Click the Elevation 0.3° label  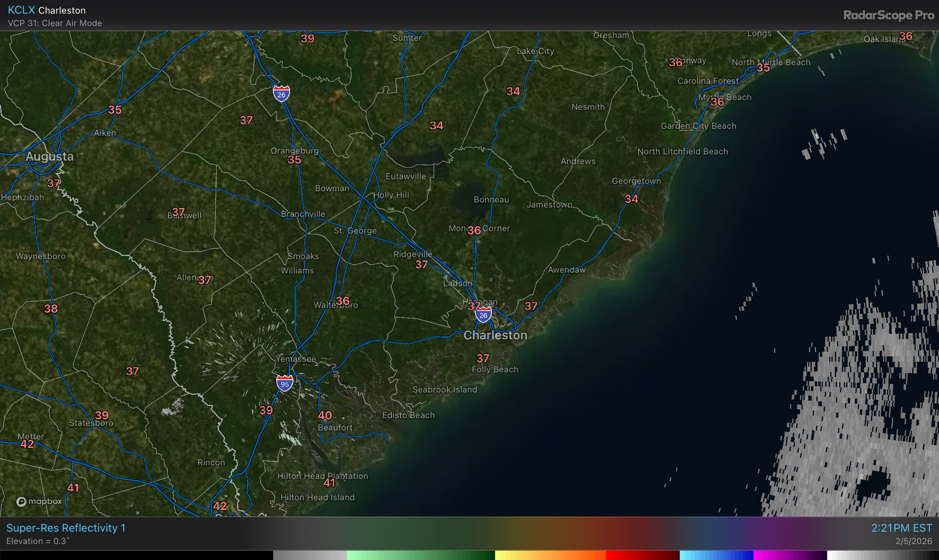pos(38,541)
